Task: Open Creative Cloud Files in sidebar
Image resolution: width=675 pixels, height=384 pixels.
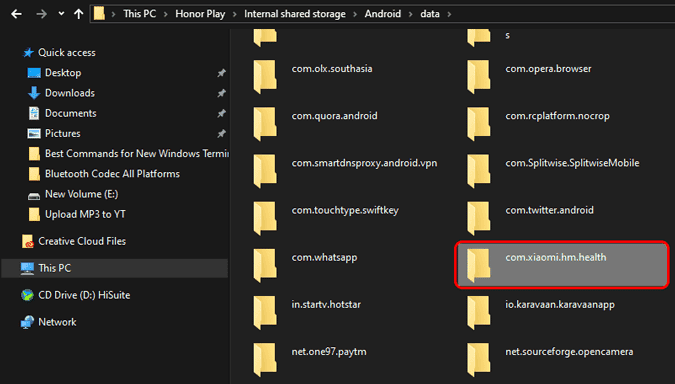Action: tap(82, 241)
